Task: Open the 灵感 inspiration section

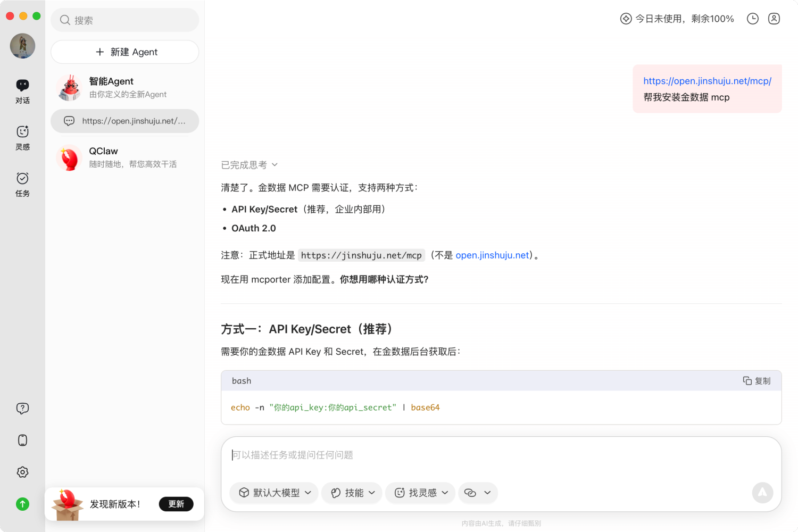Action: (22, 137)
